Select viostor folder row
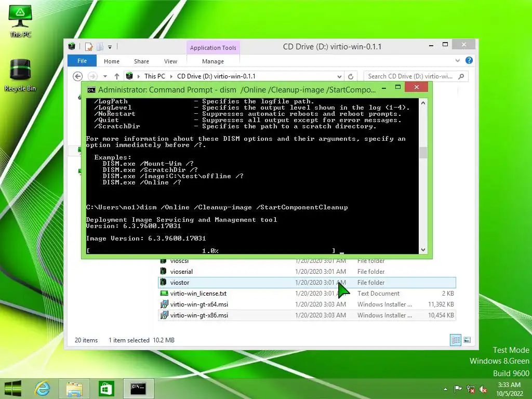The image size is (532, 399). tap(307, 282)
